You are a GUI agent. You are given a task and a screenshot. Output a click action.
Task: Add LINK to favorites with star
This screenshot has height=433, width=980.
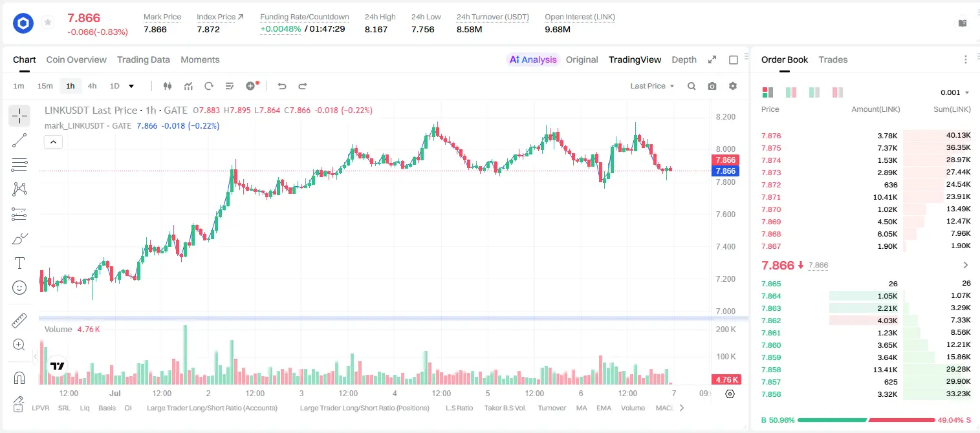click(x=48, y=23)
